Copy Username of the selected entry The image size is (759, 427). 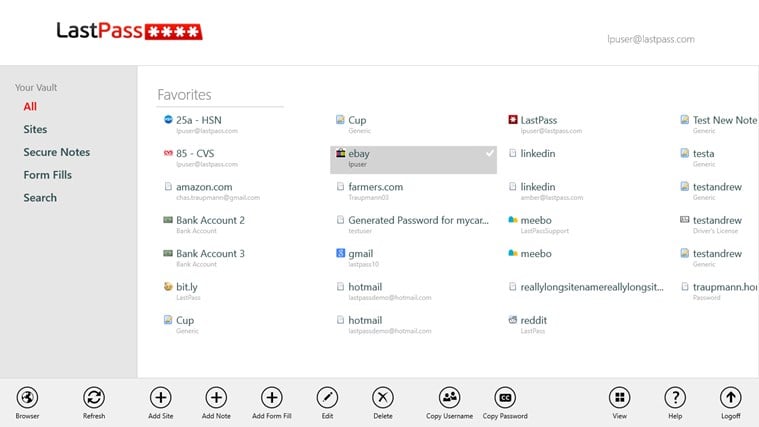click(450, 397)
